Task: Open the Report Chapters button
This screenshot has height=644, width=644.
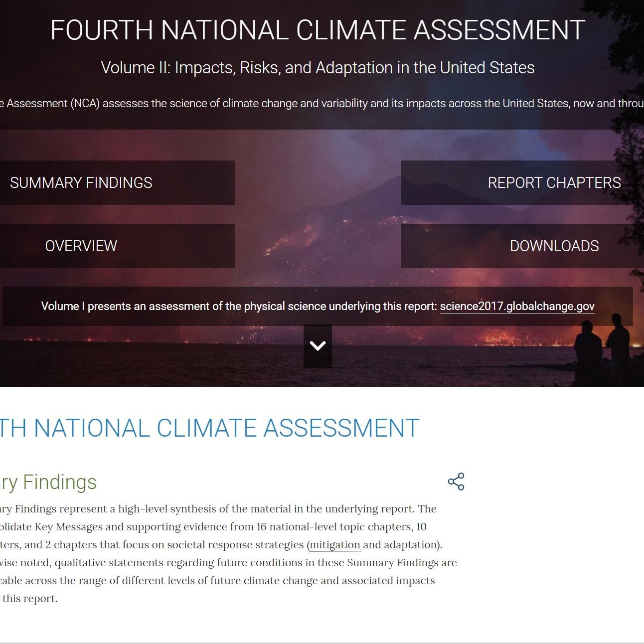Action: [522, 182]
